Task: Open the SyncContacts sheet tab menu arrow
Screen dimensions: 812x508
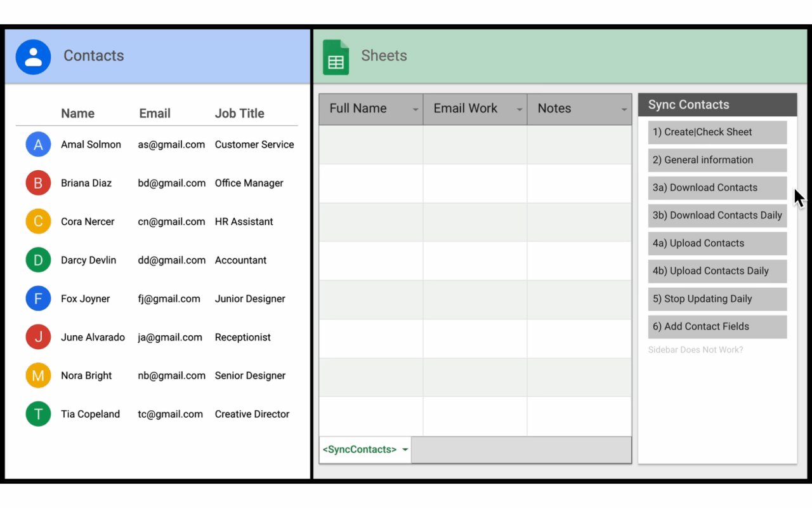Action: [405, 450]
